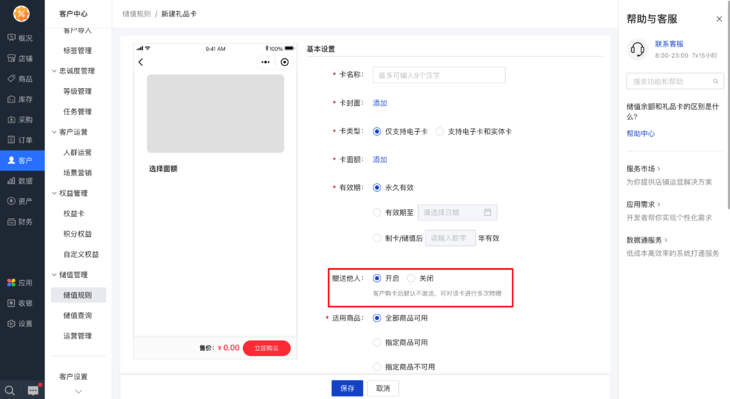Focus the 请输入数字 years input

tap(450, 238)
